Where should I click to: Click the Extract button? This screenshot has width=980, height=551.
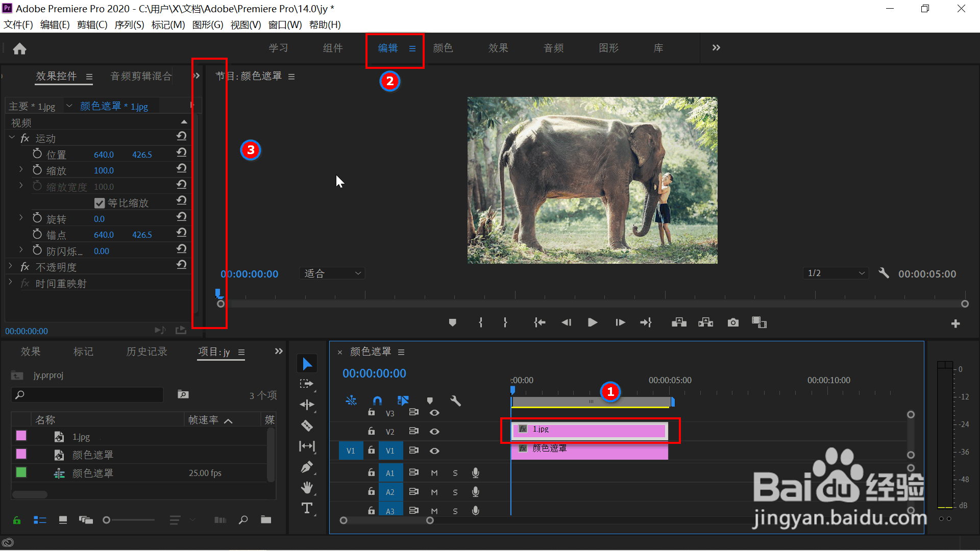point(706,322)
